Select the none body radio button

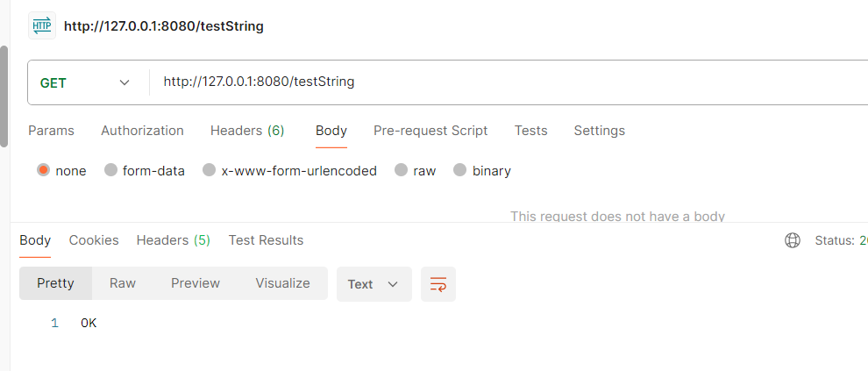(x=44, y=170)
